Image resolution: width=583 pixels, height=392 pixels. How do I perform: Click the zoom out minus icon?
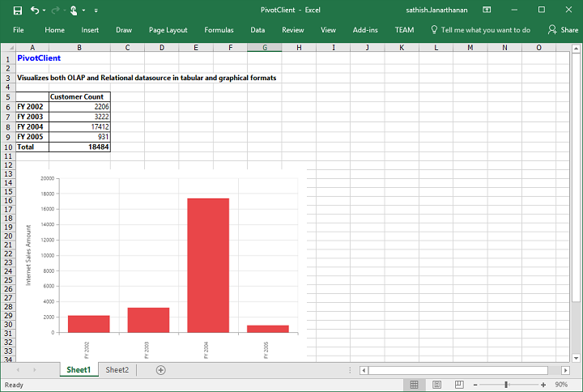pyautogui.click(x=474, y=385)
